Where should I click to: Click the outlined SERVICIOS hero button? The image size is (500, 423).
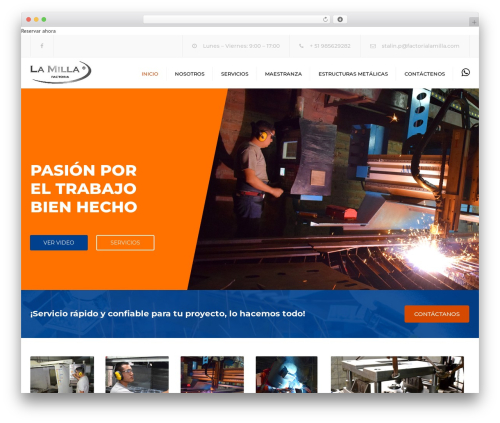click(125, 243)
